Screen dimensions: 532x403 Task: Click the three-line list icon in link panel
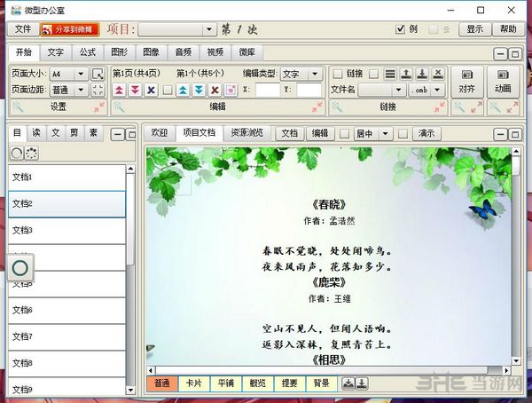pyautogui.click(x=390, y=74)
